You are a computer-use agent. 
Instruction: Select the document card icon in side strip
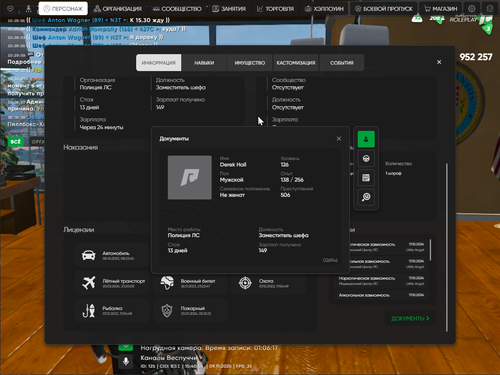(366, 178)
